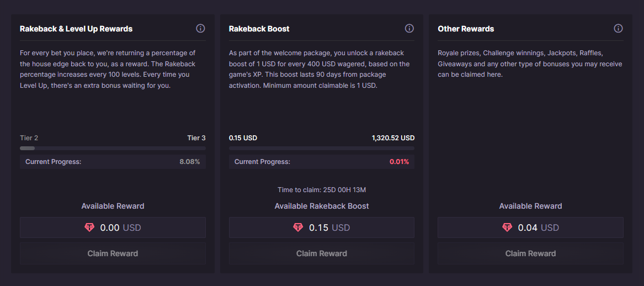The width and height of the screenshot is (644, 286).
Task: Click the Other Rewards card heading
Action: pyautogui.click(x=466, y=29)
